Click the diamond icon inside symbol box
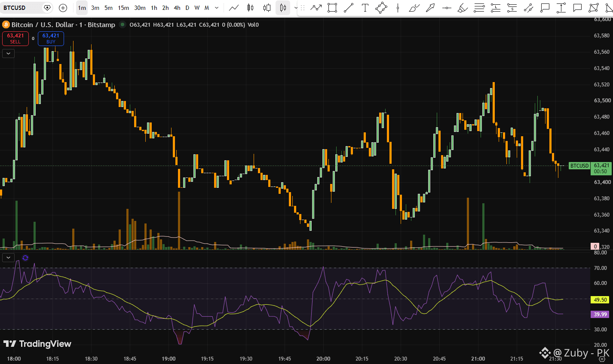 pyautogui.click(x=47, y=8)
